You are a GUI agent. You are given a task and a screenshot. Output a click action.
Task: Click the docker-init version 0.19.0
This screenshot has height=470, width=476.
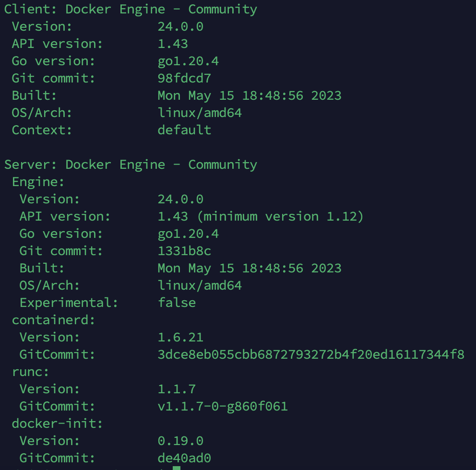pyautogui.click(x=180, y=441)
